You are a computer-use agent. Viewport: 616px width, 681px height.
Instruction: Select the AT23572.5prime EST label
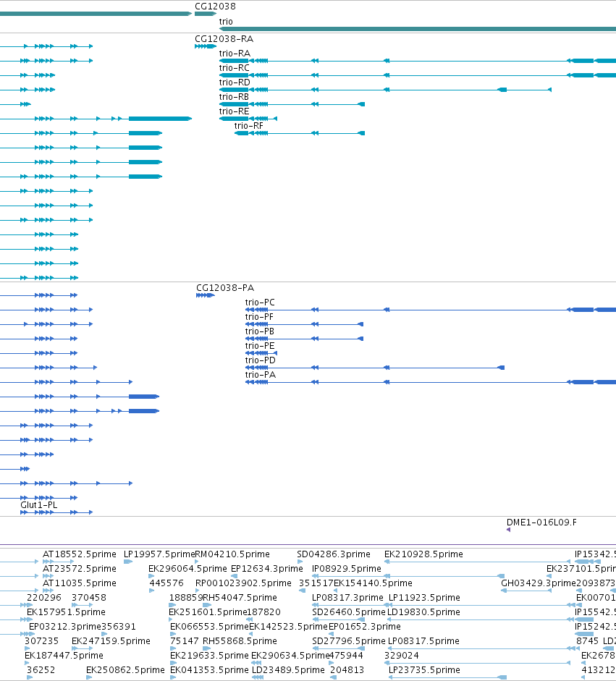click(80, 569)
